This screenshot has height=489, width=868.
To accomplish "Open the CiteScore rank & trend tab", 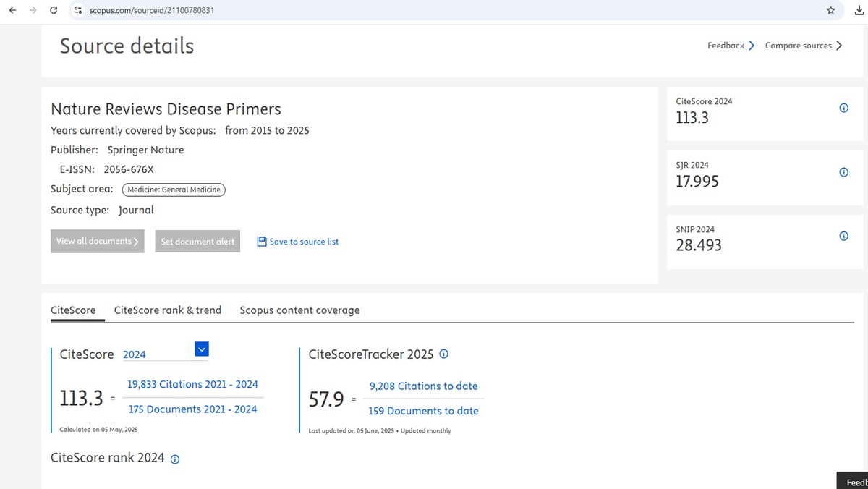I will pyautogui.click(x=168, y=310).
